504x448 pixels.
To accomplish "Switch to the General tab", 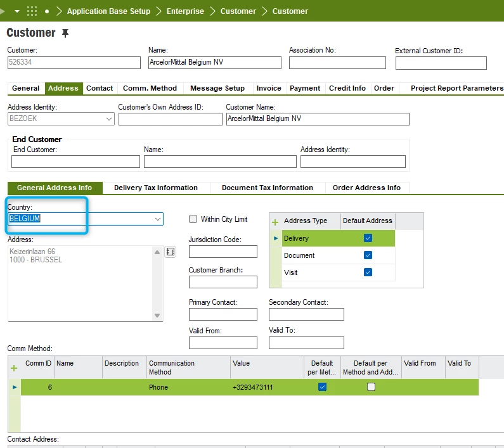I will click(x=26, y=88).
